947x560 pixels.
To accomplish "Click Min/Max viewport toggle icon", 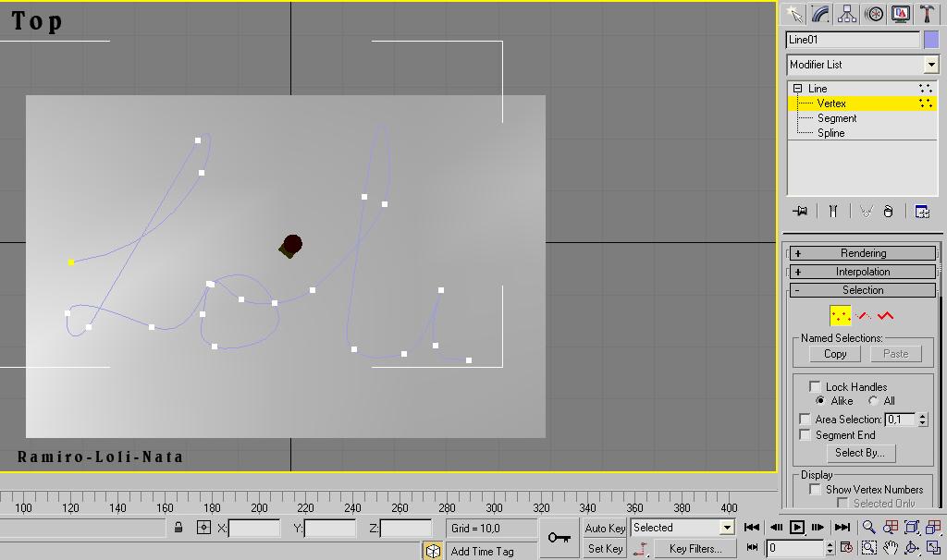I will pos(933,548).
